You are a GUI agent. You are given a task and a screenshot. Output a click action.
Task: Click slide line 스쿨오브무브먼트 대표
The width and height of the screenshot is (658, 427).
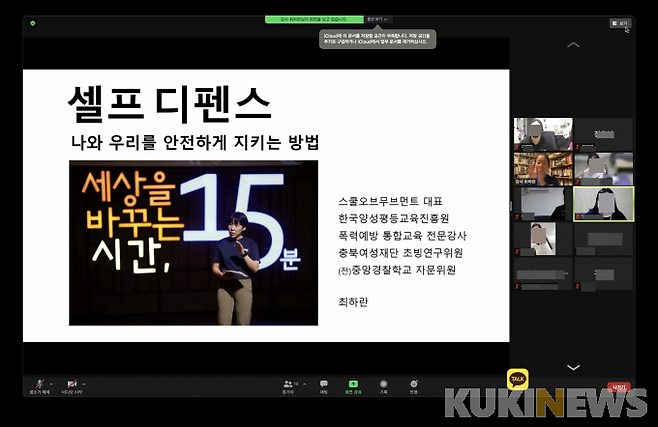(x=390, y=201)
